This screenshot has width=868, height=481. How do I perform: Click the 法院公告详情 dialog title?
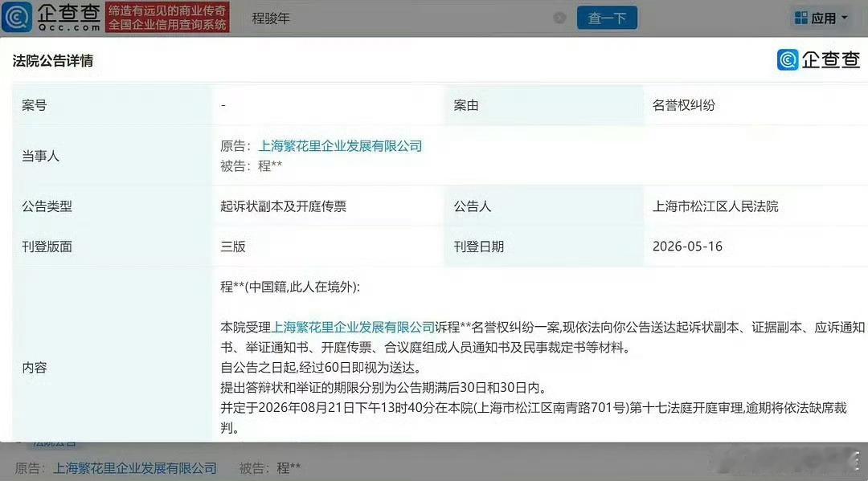pyautogui.click(x=52, y=61)
